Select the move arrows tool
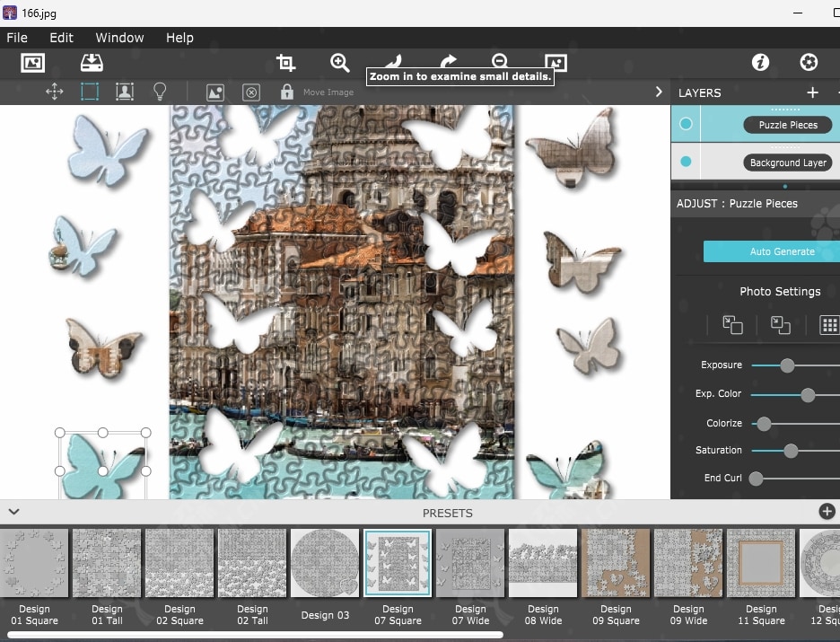840x642 pixels. pos(54,92)
